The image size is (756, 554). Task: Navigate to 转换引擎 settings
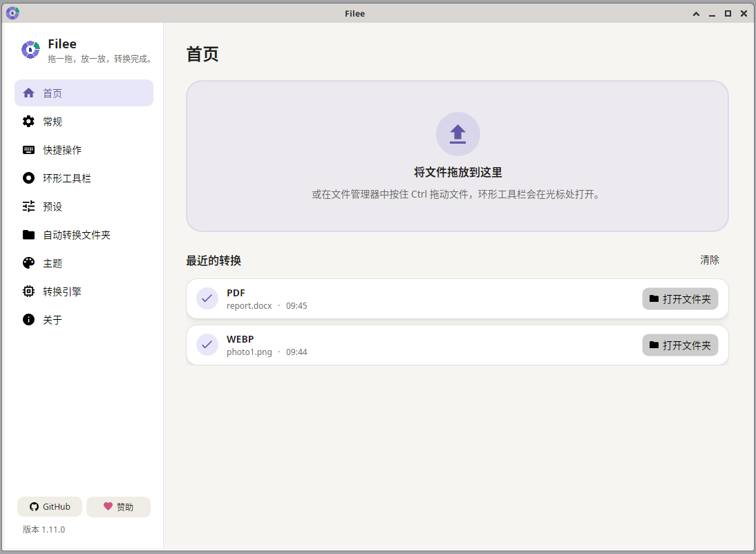pyautogui.click(x=84, y=292)
